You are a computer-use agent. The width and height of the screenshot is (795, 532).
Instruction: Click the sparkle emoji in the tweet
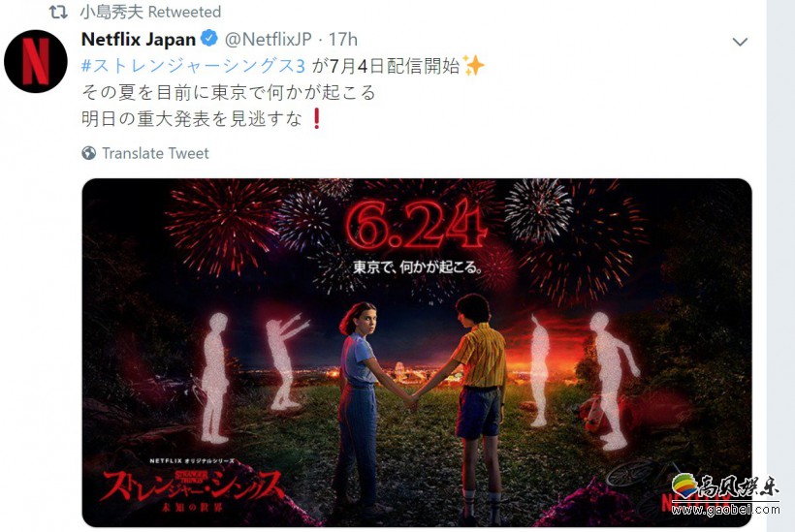click(473, 66)
